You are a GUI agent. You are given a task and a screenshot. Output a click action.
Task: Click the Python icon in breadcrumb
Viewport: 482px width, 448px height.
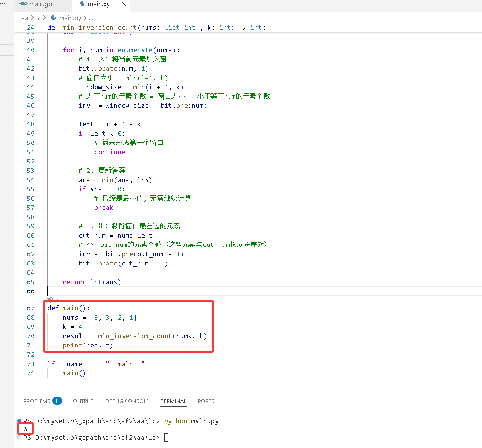[53, 18]
